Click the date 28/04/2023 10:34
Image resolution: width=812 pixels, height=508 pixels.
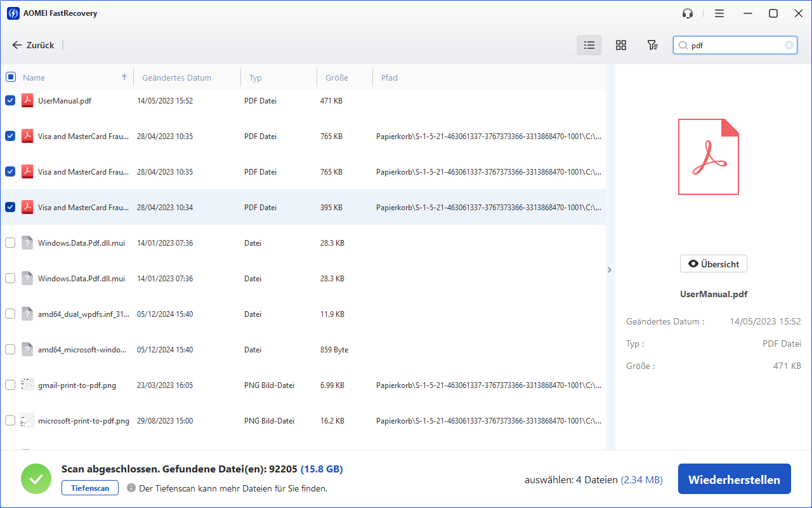(x=165, y=207)
